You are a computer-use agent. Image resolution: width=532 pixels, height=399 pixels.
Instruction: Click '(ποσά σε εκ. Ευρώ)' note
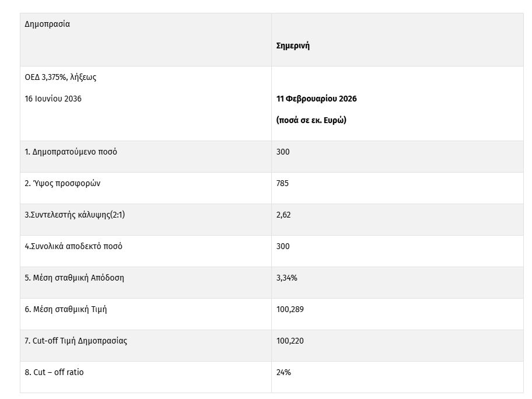[x=311, y=121]
